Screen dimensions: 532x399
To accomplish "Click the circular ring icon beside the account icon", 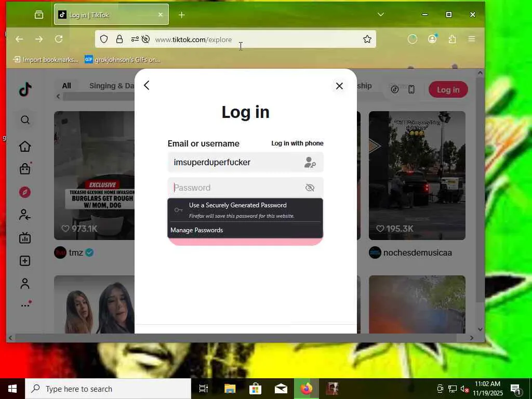I will [412, 39].
